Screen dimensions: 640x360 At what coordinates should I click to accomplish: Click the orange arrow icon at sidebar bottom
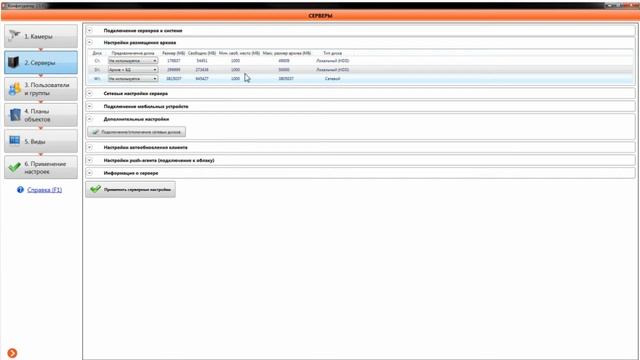[x=12, y=353]
